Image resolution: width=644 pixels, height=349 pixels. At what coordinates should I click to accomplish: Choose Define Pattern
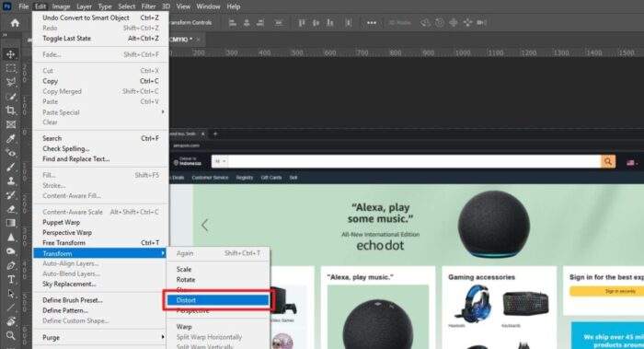pyautogui.click(x=100, y=310)
